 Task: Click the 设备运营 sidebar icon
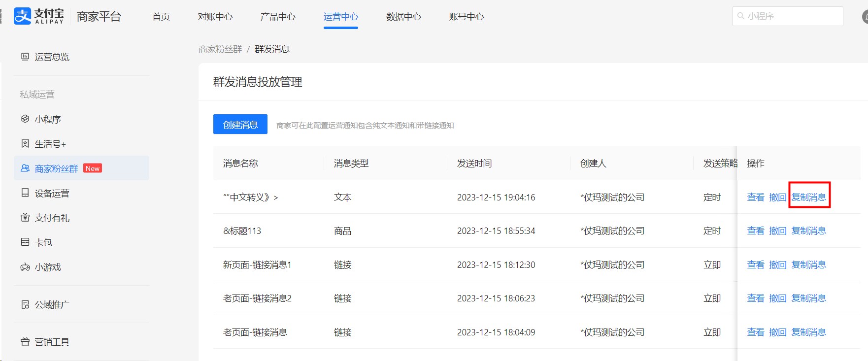[25, 193]
